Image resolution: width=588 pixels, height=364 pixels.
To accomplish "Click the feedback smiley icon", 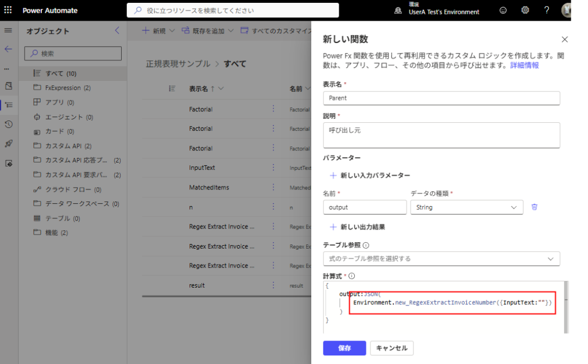I will 503,10.
